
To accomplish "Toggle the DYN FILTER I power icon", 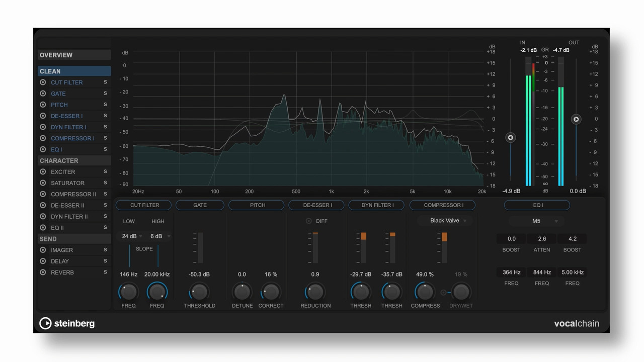I will tap(43, 127).
